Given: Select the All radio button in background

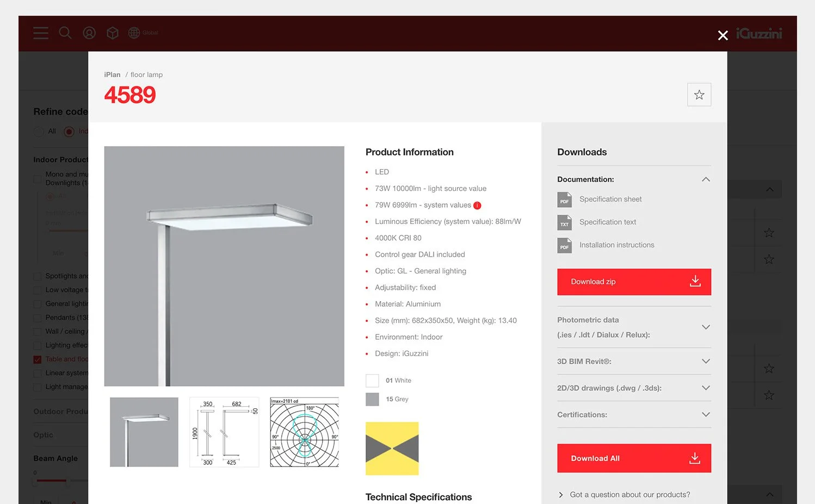Looking at the screenshot, I should [39, 132].
